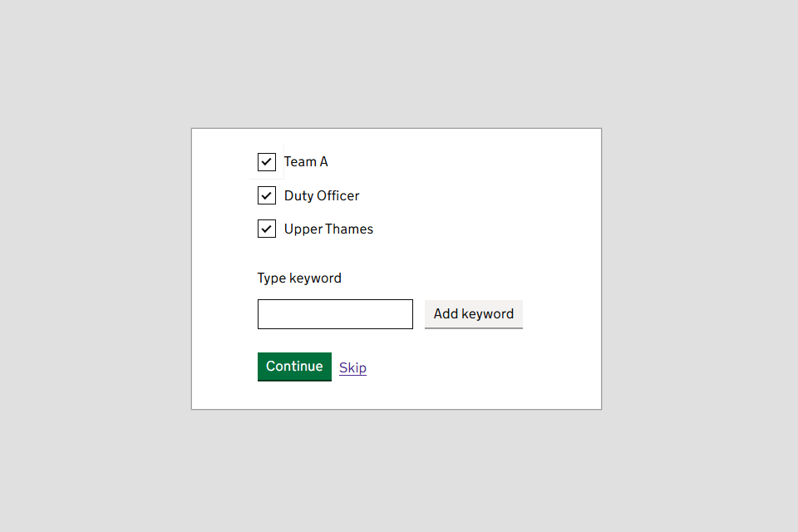Deselect the Upper Thames option
Screen dimensions: 798x532
[267, 229]
